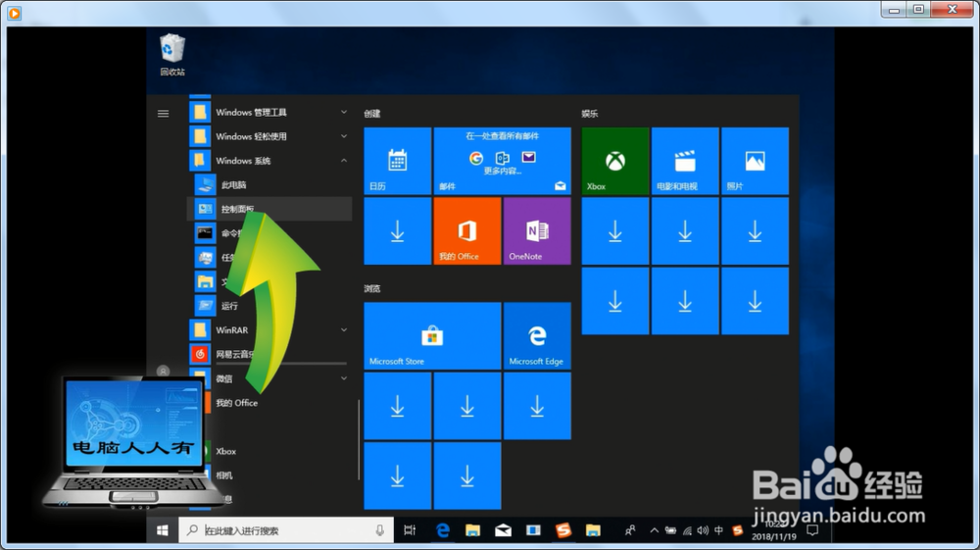980x550 pixels.
Task: Open the Task Manager icon in Windows 系统
Action: pyautogui.click(x=205, y=257)
